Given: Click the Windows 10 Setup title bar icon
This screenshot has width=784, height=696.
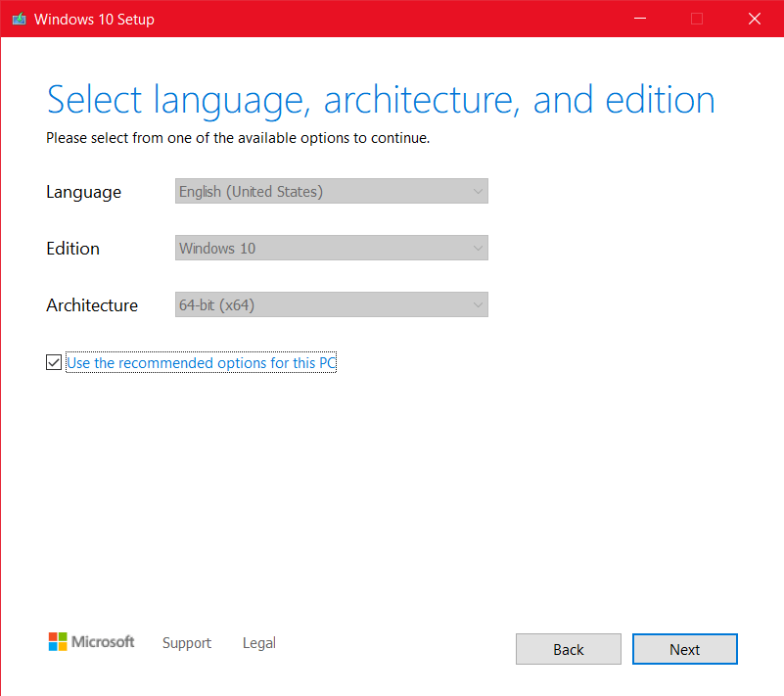Looking at the screenshot, I should point(19,19).
